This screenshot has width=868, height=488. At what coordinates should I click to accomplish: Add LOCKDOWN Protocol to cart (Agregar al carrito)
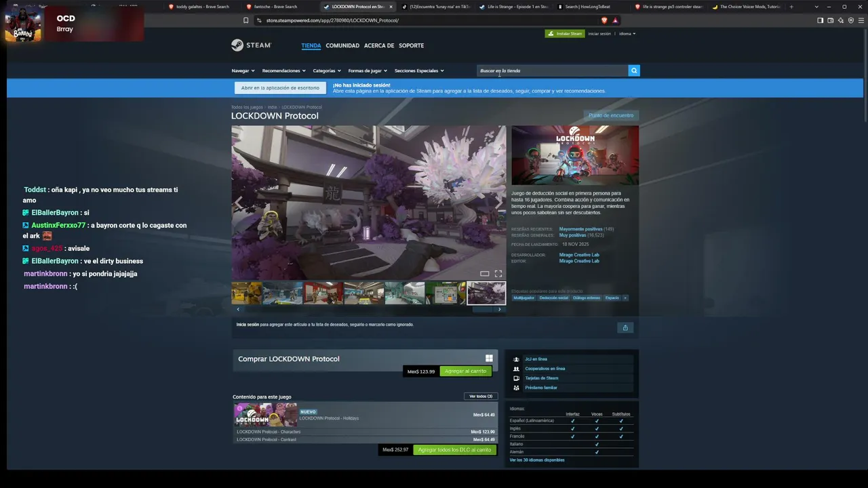pyautogui.click(x=465, y=371)
